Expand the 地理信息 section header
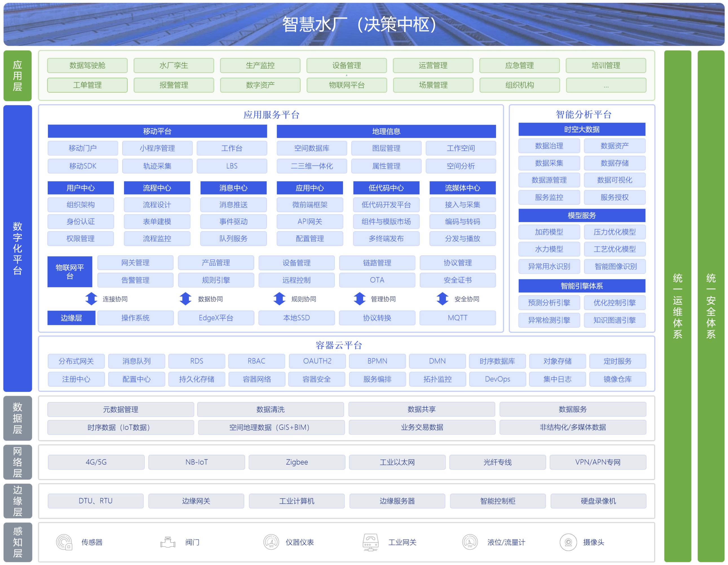 tap(386, 131)
